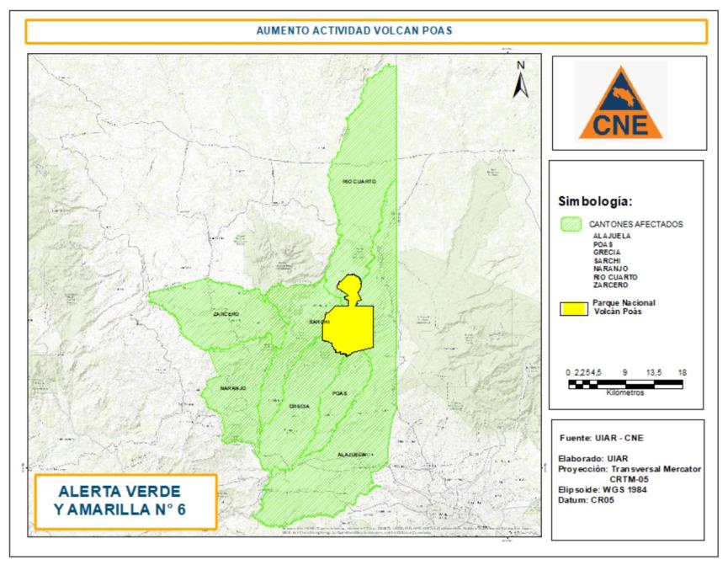The image size is (728, 565).
Task: Select the green hatched Cantones Afectados swatch
Action: 574,224
